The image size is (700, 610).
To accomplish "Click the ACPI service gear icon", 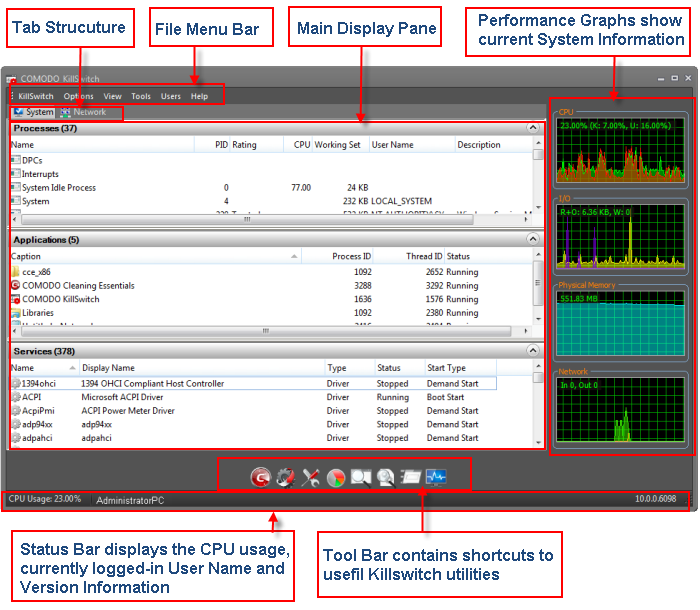I will 16,397.
